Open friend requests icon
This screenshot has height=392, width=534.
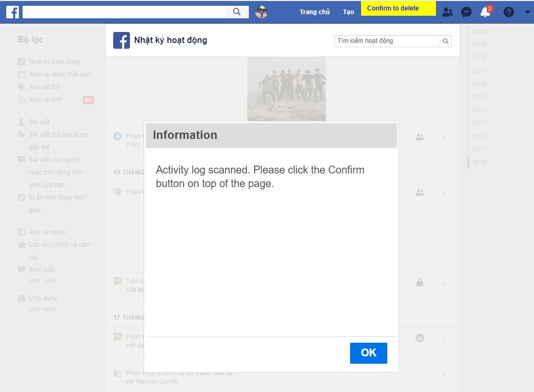tap(447, 12)
